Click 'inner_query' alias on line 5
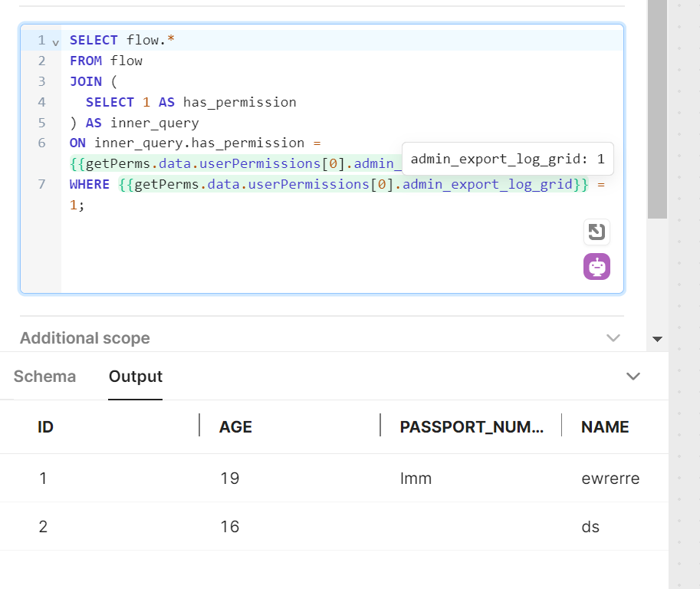 click(x=154, y=123)
